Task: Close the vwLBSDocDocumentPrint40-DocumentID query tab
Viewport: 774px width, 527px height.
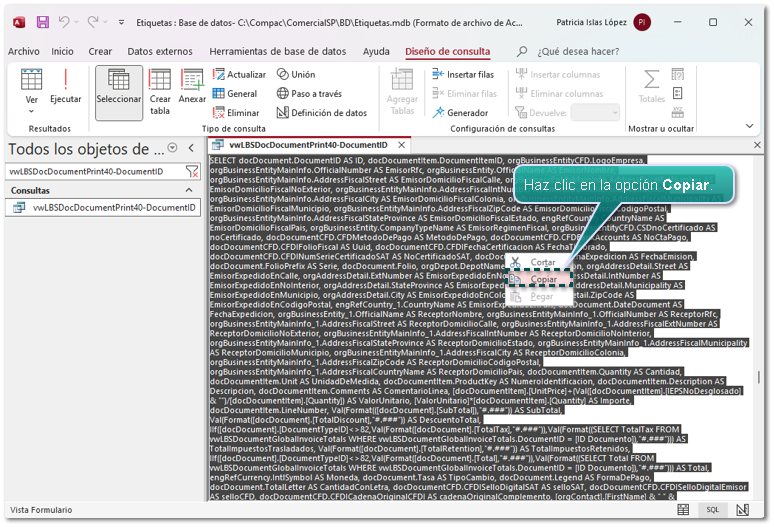Action: [x=404, y=145]
